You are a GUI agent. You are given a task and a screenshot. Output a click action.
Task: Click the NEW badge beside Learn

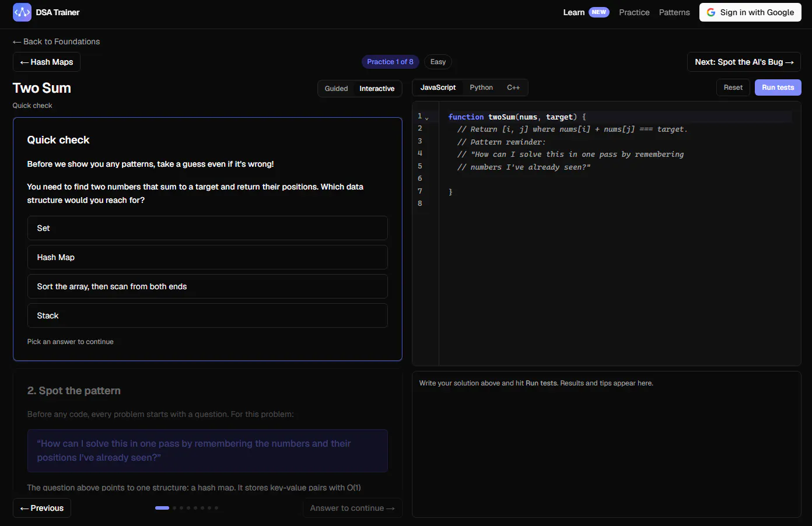[x=599, y=12]
